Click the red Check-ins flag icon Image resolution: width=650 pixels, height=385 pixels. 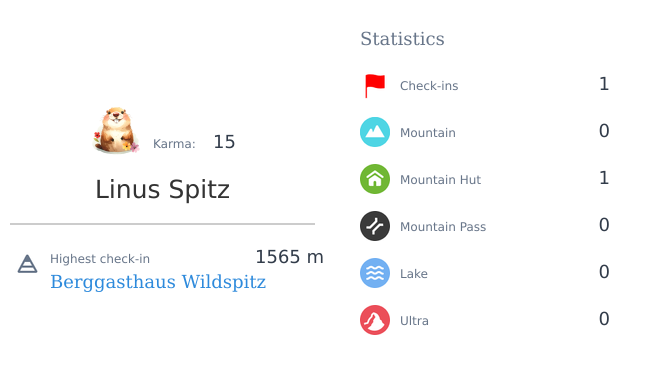tap(375, 86)
